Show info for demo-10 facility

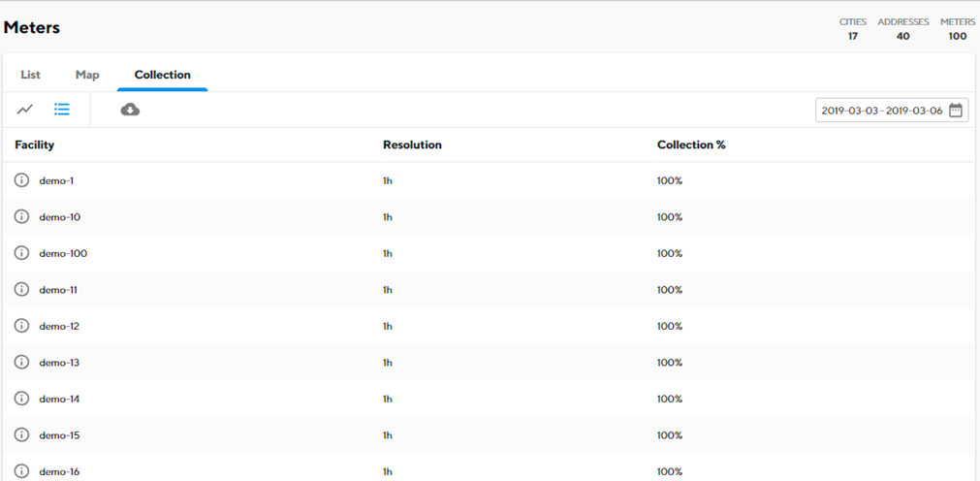22,216
